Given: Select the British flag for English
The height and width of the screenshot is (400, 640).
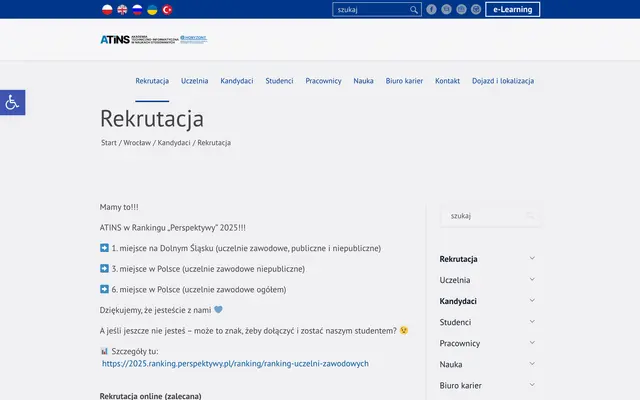Looking at the screenshot, I should click(122, 9).
